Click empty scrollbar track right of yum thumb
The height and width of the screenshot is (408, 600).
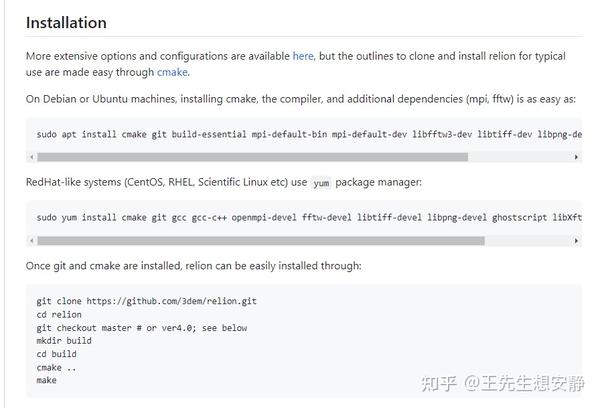tap(528, 241)
